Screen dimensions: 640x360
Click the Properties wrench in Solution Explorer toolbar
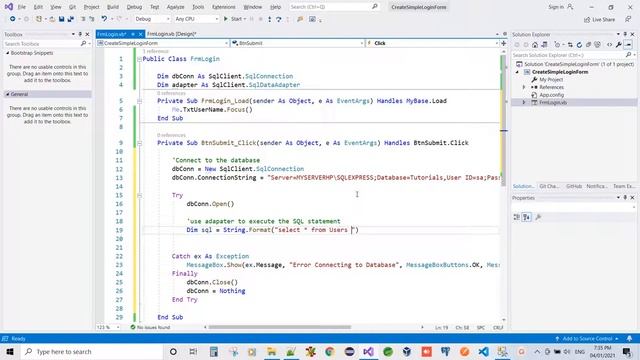click(619, 45)
